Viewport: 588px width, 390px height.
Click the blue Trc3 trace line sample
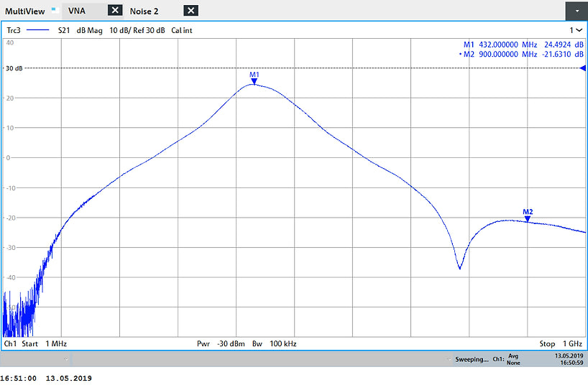pyautogui.click(x=39, y=31)
